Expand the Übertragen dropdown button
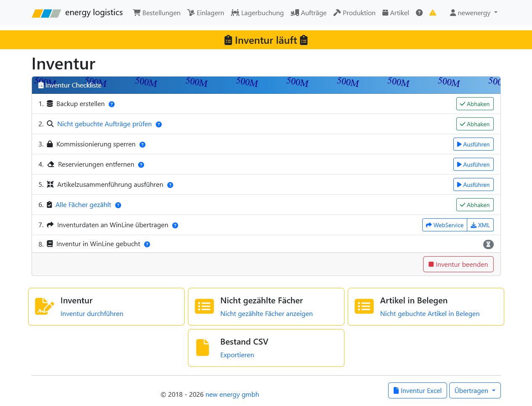 (475, 390)
